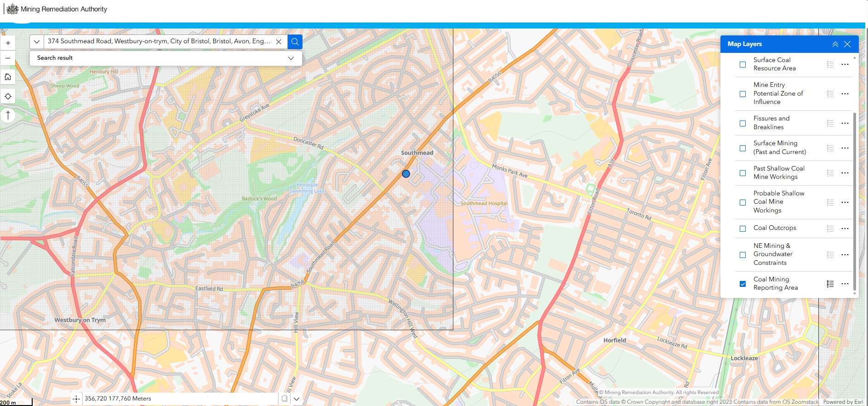Image resolution: width=868 pixels, height=406 pixels.
Task: Open options for Past Shallow Coal Mine Workings
Action: (x=845, y=173)
